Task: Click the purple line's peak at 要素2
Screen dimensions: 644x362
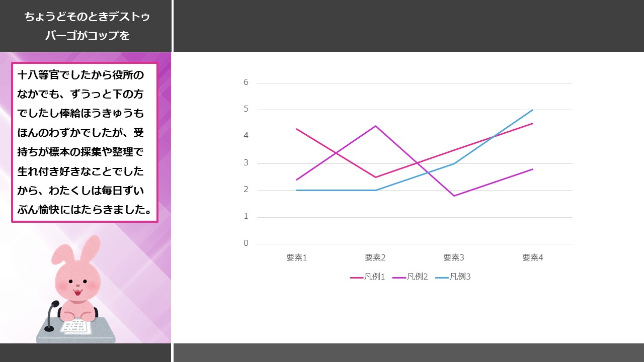Action: click(375, 126)
